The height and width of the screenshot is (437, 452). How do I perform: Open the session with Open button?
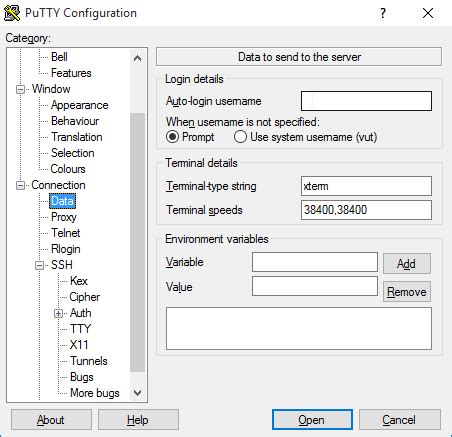[x=312, y=420]
